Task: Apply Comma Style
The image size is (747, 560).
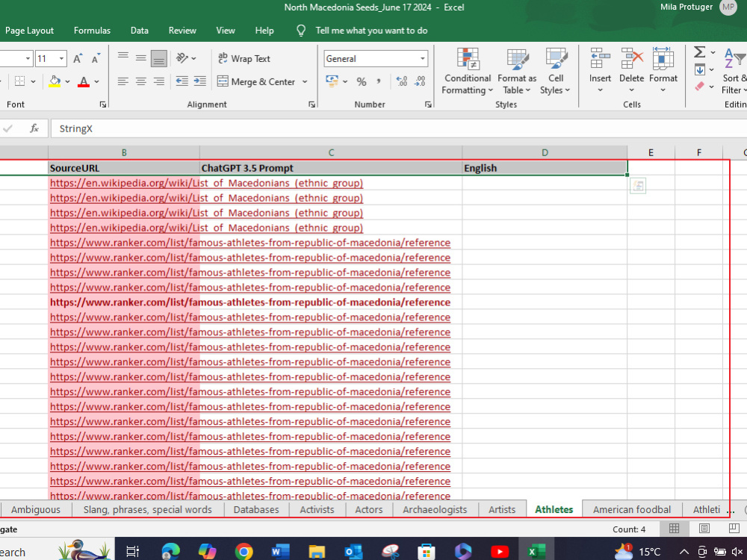Action: [379, 81]
